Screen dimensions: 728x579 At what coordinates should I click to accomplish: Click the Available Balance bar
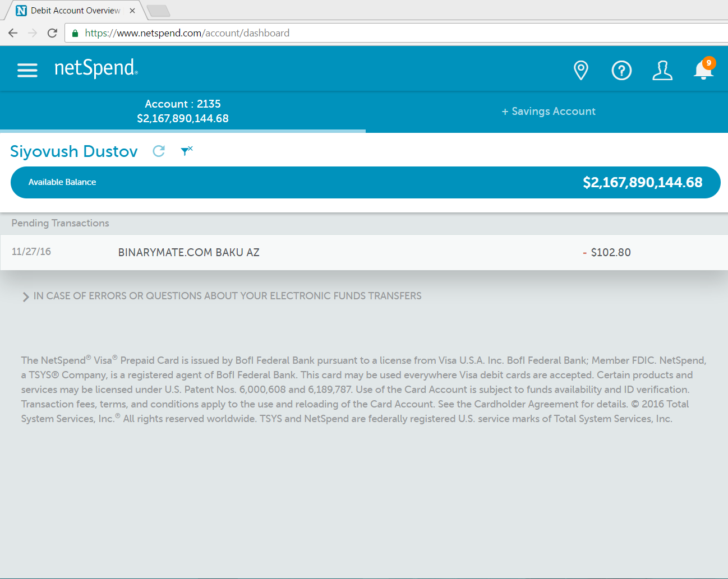coord(366,182)
